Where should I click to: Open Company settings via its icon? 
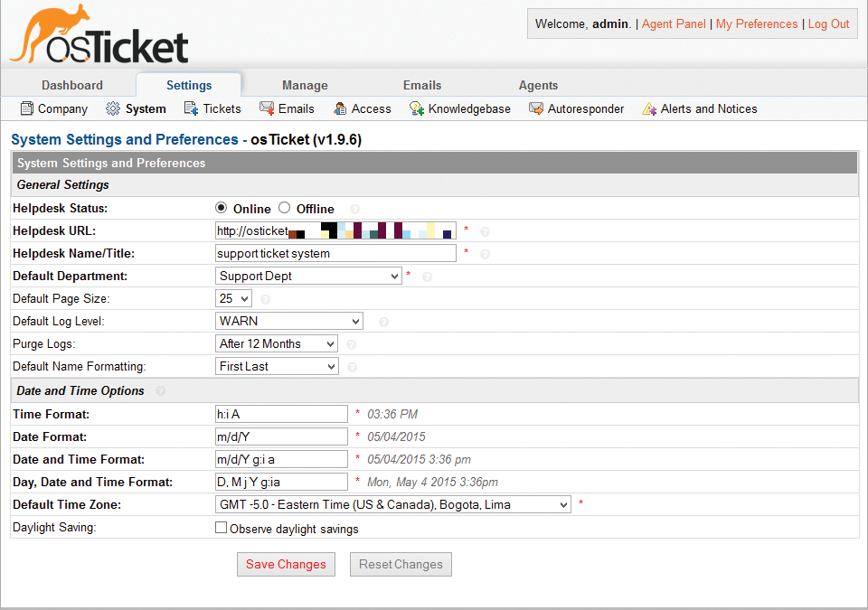pyautogui.click(x=26, y=109)
